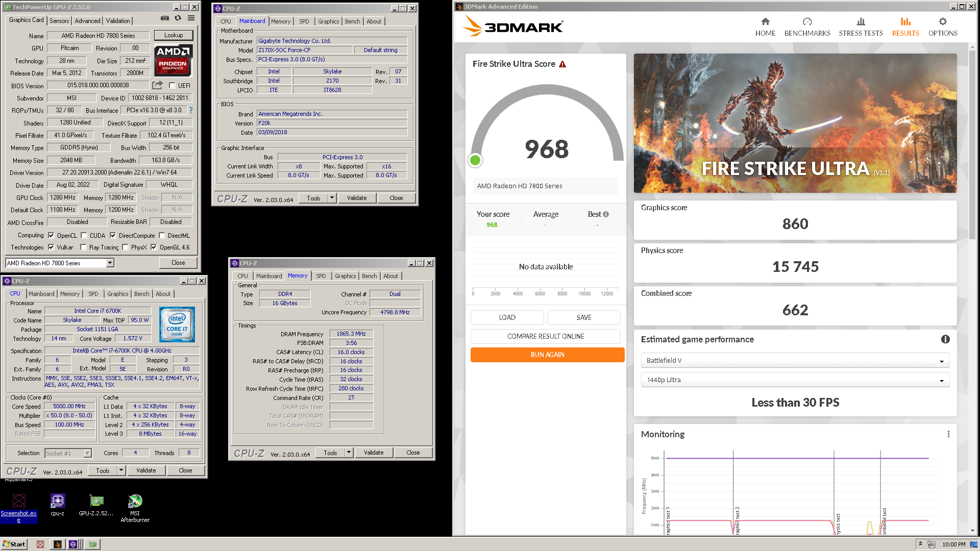980x551 pixels.
Task: Switch to Sensors tab in GPU-Z
Action: 59,21
